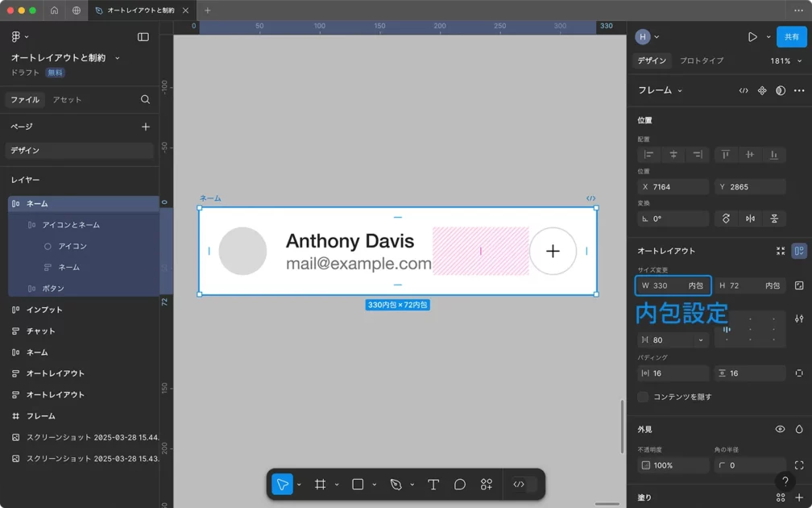
Task: Select the Text tool in bottom toolbar
Action: (433, 485)
